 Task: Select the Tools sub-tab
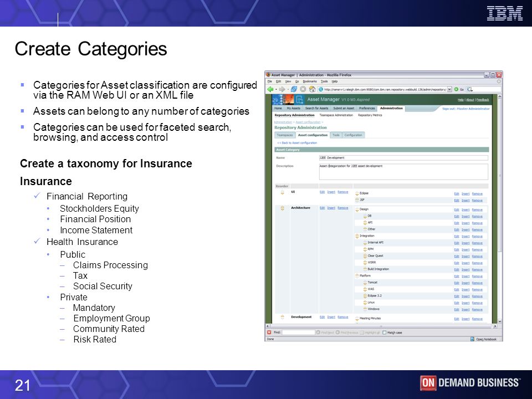(x=336, y=135)
